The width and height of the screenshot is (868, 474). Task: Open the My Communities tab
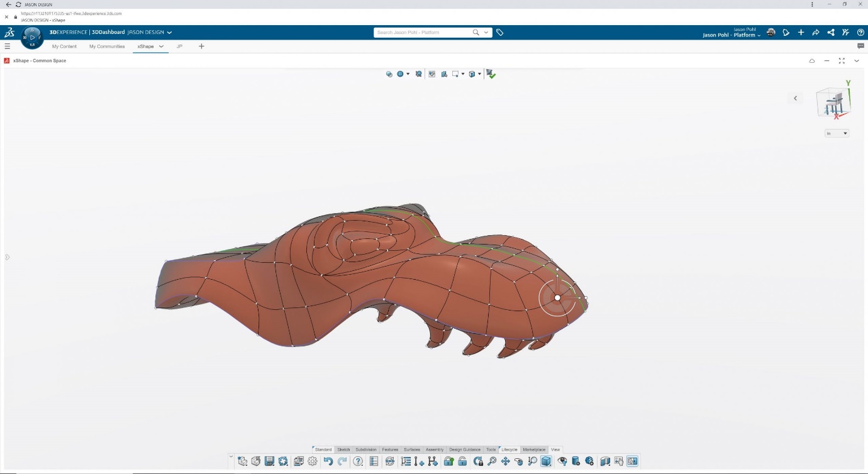[x=107, y=47]
